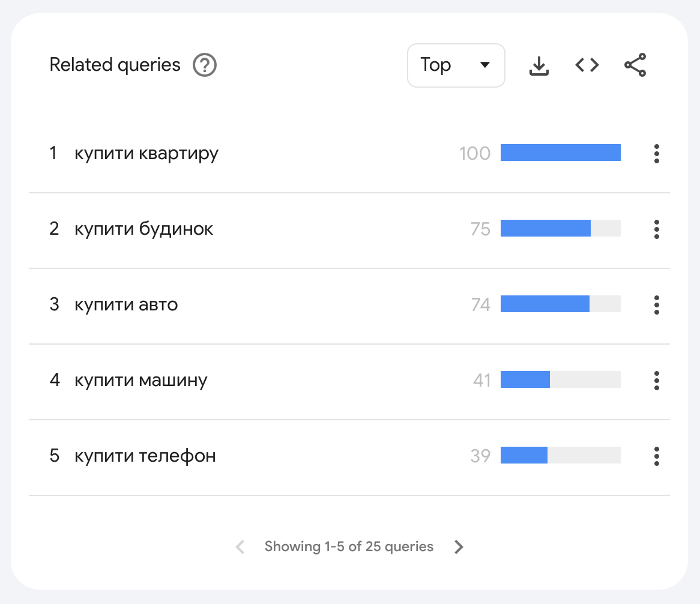Open the embed code icon
The width and height of the screenshot is (700, 604).
point(587,65)
